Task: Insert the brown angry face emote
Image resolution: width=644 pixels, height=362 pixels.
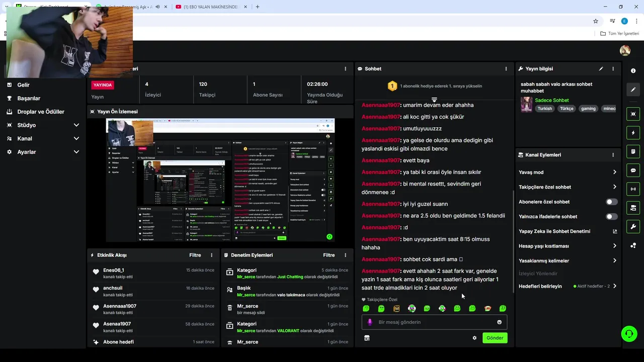Action: 396,308
